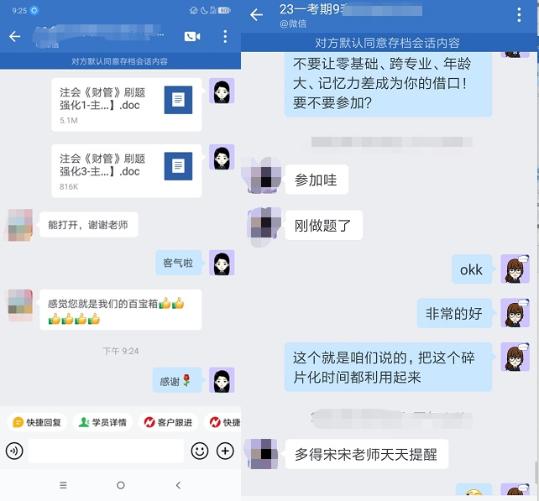Tap the 多得宋宋老师天天提醒 message bubble
Screen dimensions: 539x501
point(366,454)
